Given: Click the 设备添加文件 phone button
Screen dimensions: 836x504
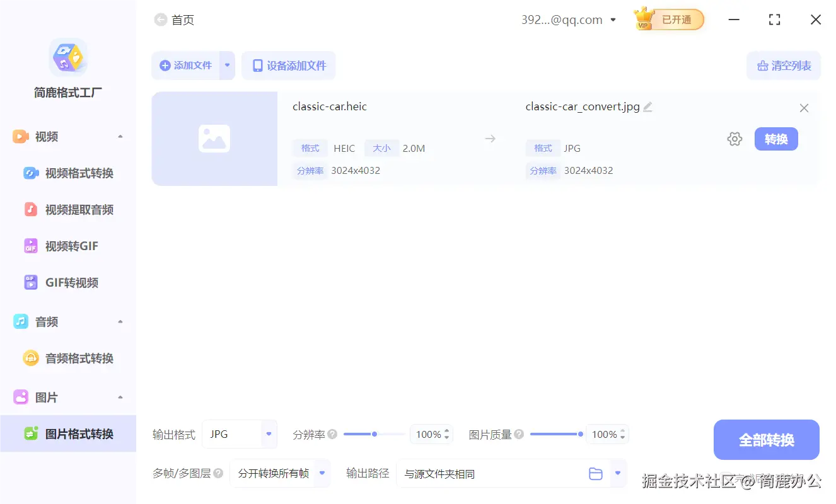Looking at the screenshot, I should 289,65.
